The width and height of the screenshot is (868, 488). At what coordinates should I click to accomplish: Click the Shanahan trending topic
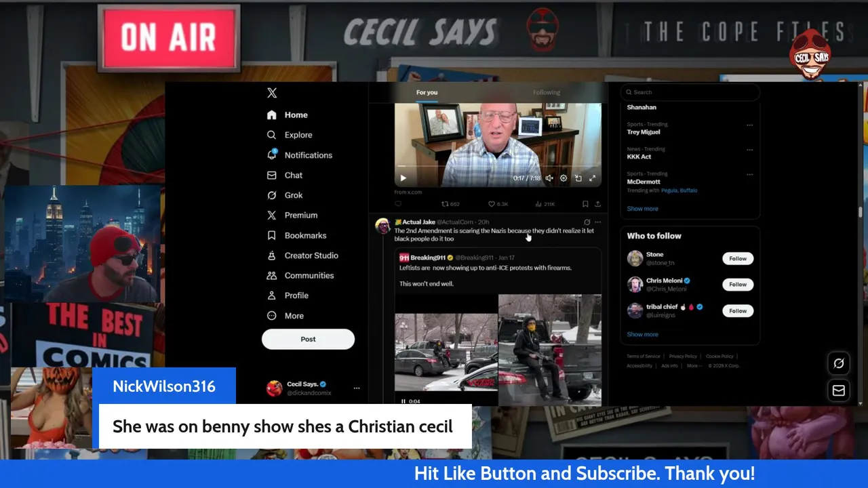point(642,107)
